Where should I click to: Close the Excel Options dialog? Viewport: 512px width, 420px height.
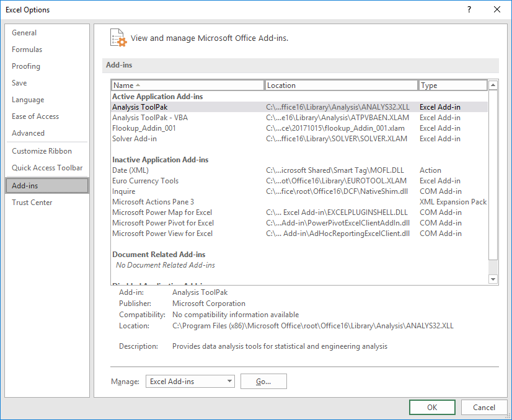pos(497,9)
